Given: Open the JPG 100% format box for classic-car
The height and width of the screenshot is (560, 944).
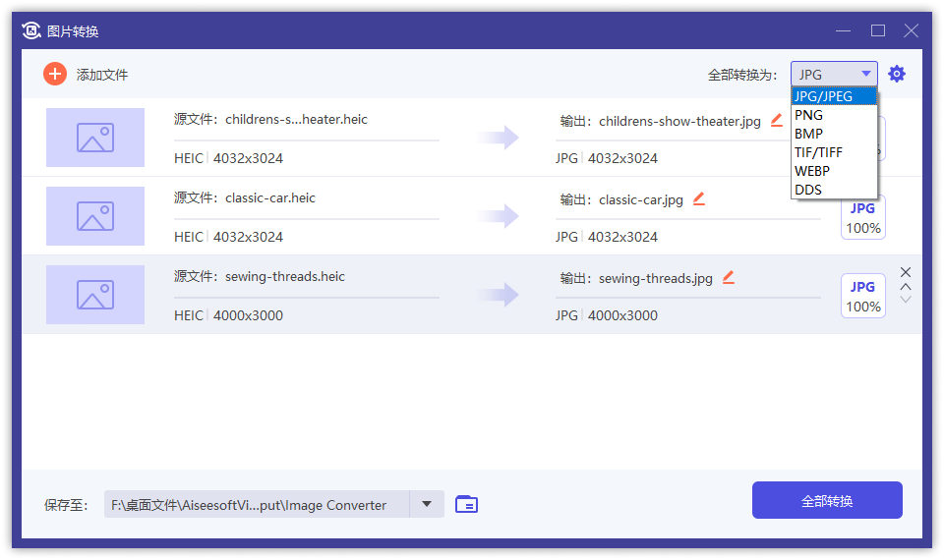Looking at the screenshot, I should pos(862,217).
